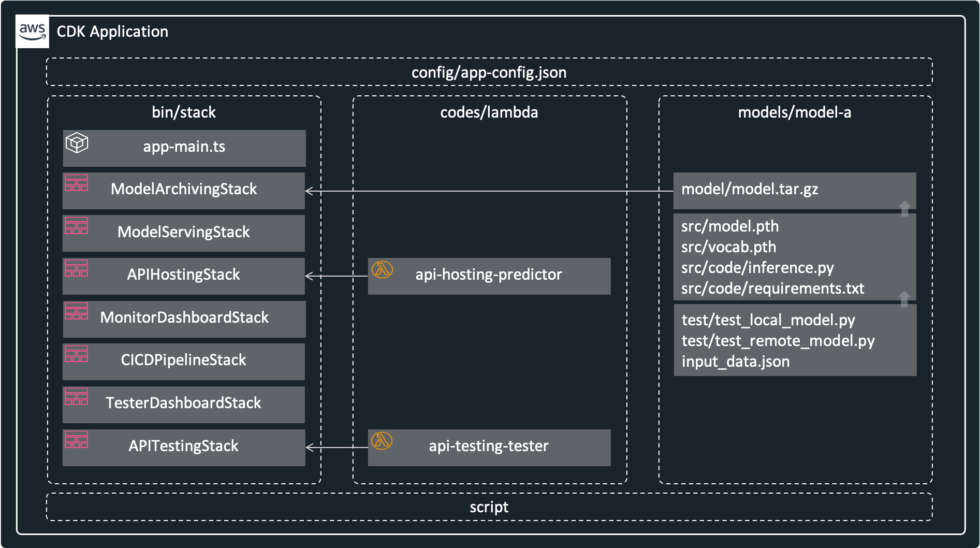Click the up arrow icon below model.tar.gz box
Image resolution: width=980 pixels, height=548 pixels.
coord(904,208)
